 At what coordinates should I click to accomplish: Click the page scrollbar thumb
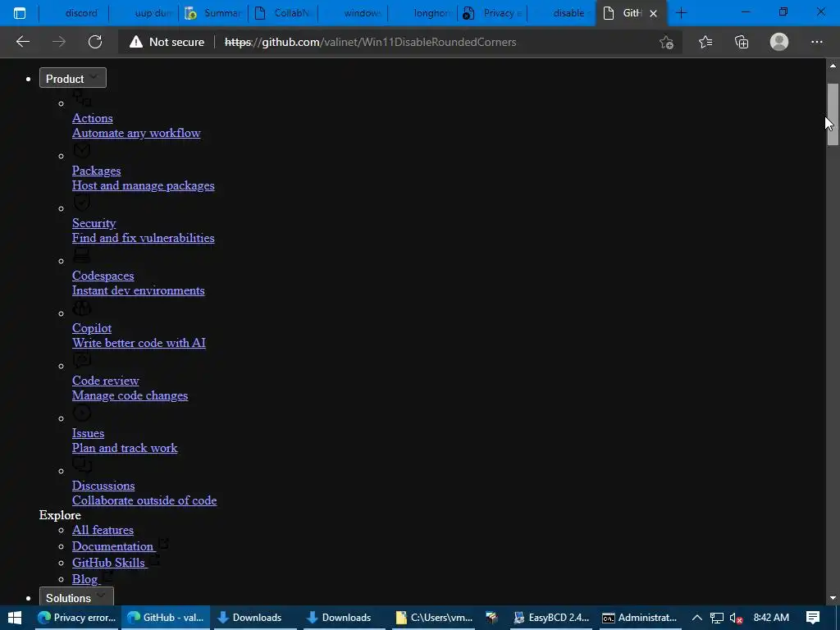coord(833,114)
